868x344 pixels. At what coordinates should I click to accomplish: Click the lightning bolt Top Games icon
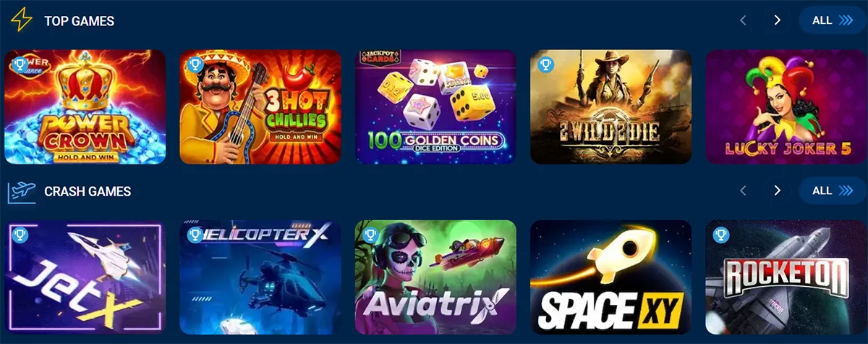[21, 20]
